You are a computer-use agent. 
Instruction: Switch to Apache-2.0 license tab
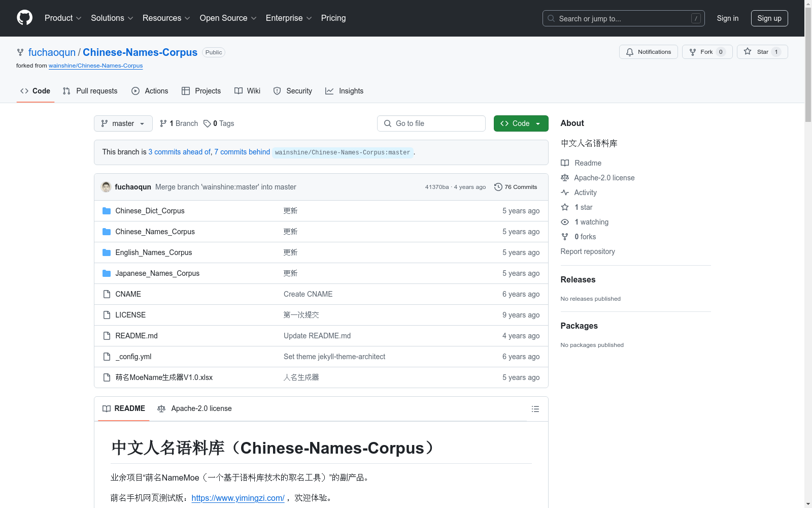[195, 408]
